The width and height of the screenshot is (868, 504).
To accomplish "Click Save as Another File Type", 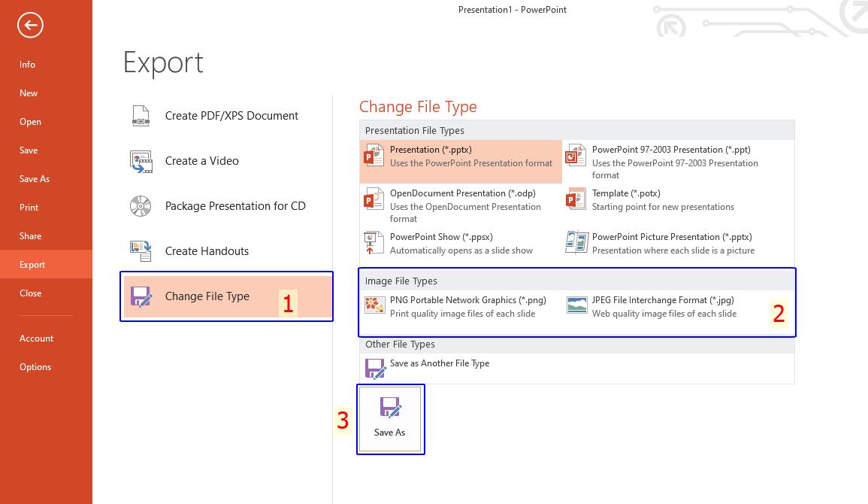I will [439, 363].
